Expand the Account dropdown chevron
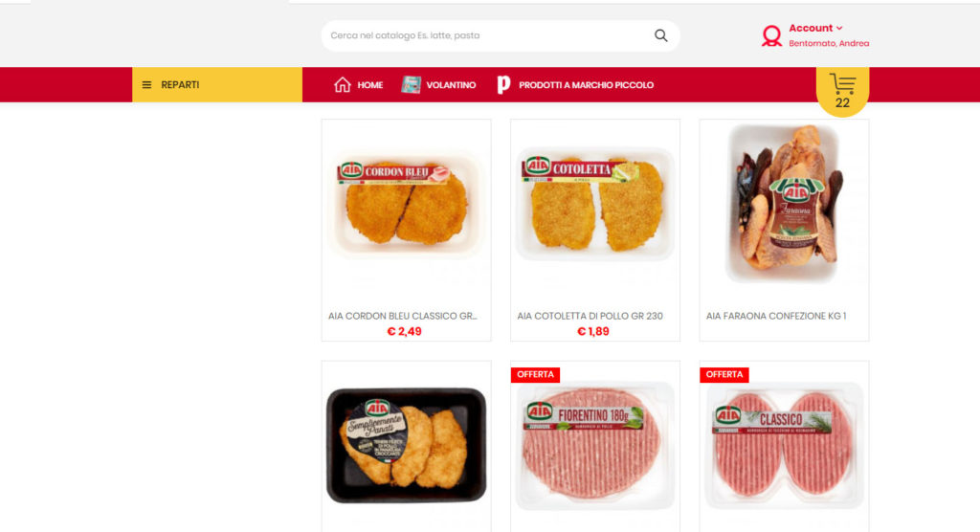The image size is (980, 532). tap(839, 28)
